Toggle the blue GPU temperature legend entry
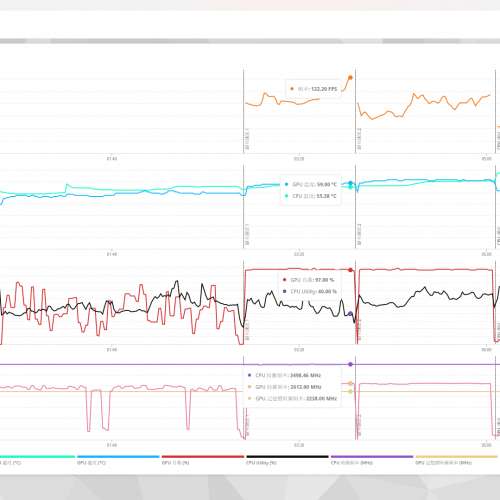 coord(118,460)
